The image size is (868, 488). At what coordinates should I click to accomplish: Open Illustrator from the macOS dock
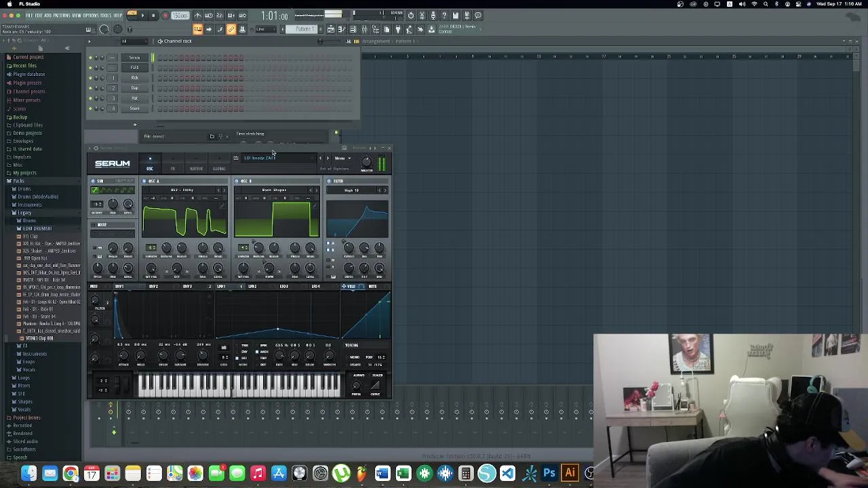570,473
